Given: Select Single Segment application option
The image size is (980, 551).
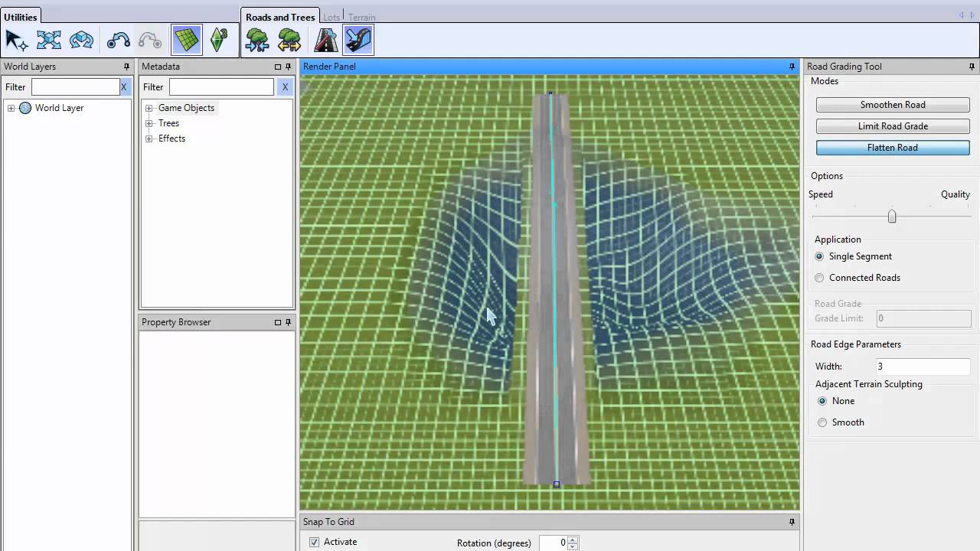Looking at the screenshot, I should (819, 256).
